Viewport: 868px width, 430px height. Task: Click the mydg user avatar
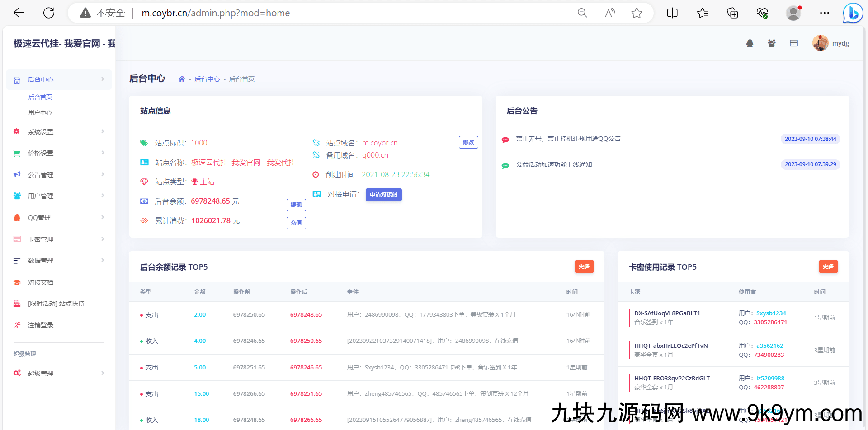pyautogui.click(x=820, y=43)
